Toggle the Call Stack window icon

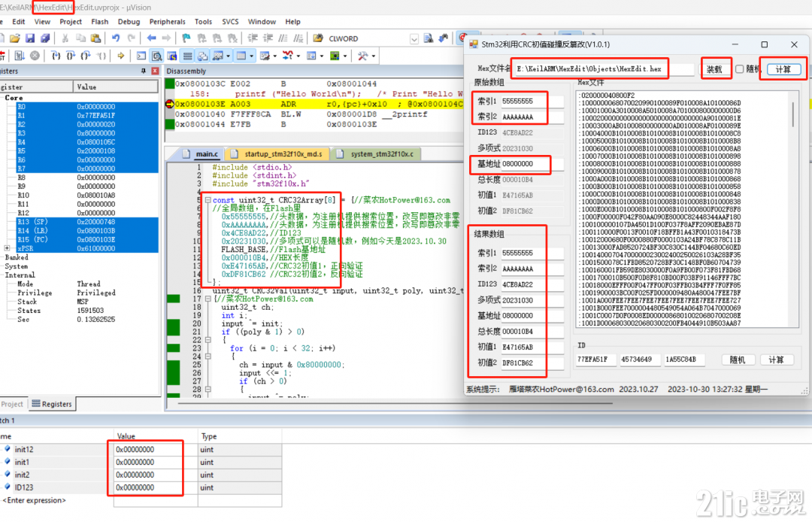[x=202, y=56]
